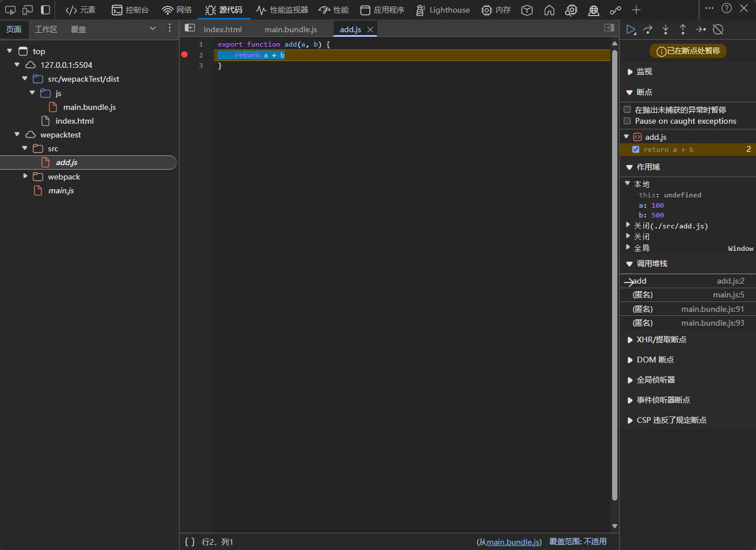Open the Lighthouse panel tab
This screenshot has height=550, width=756.
click(x=443, y=10)
